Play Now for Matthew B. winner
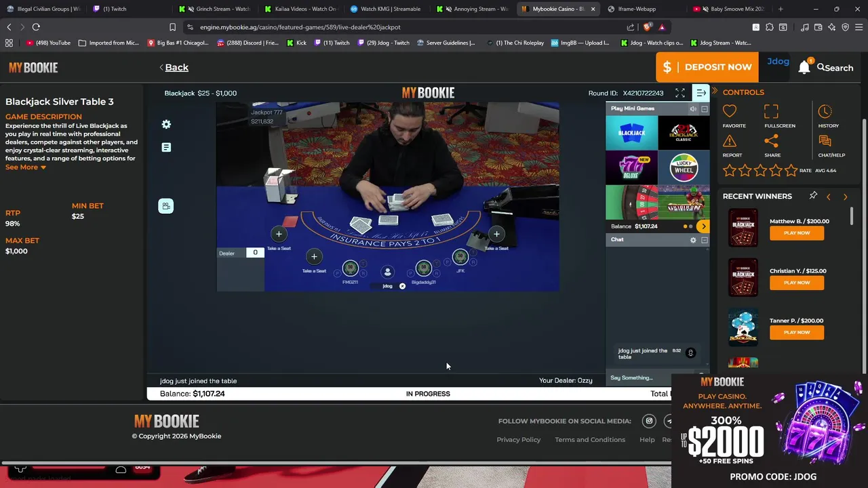The image size is (868, 488). pos(797,232)
